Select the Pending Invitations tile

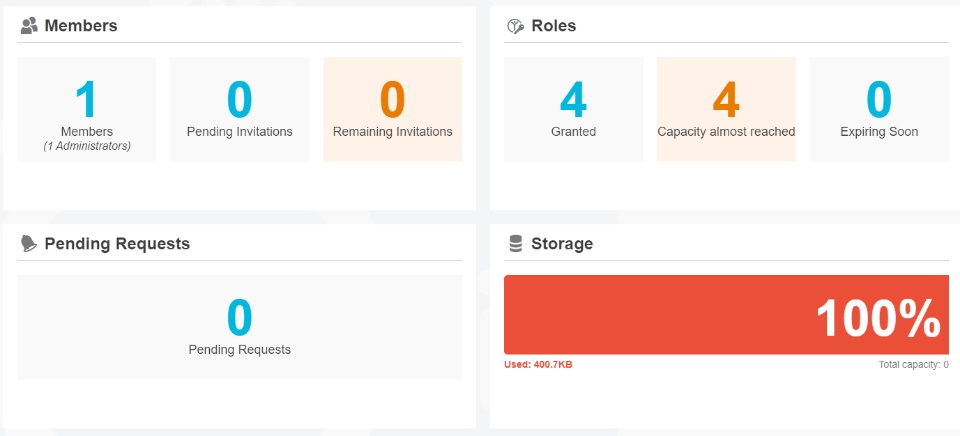coord(240,109)
